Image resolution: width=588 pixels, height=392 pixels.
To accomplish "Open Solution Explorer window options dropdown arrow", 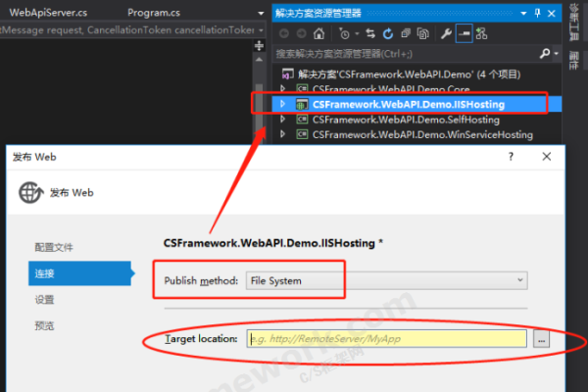I will click(x=523, y=14).
